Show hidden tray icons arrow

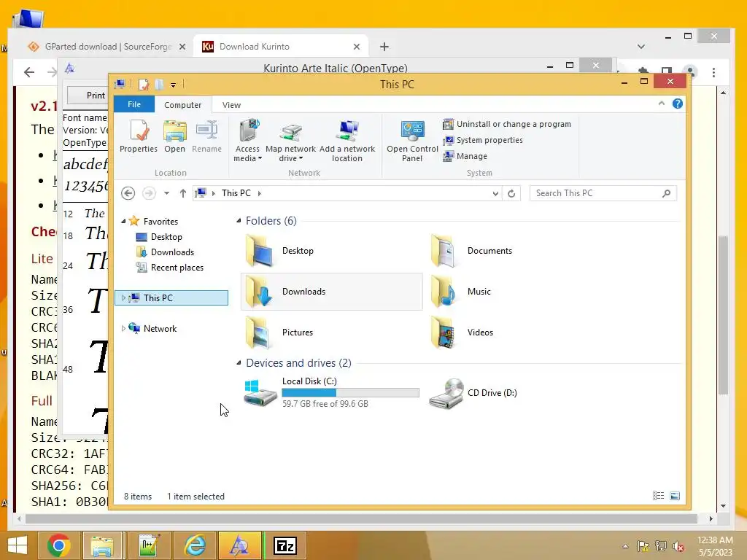click(x=625, y=546)
